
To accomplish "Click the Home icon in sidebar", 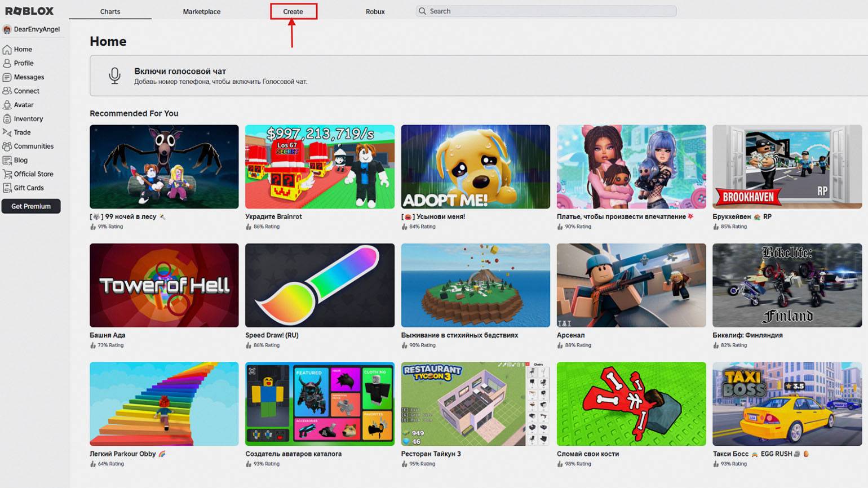I will [7, 50].
